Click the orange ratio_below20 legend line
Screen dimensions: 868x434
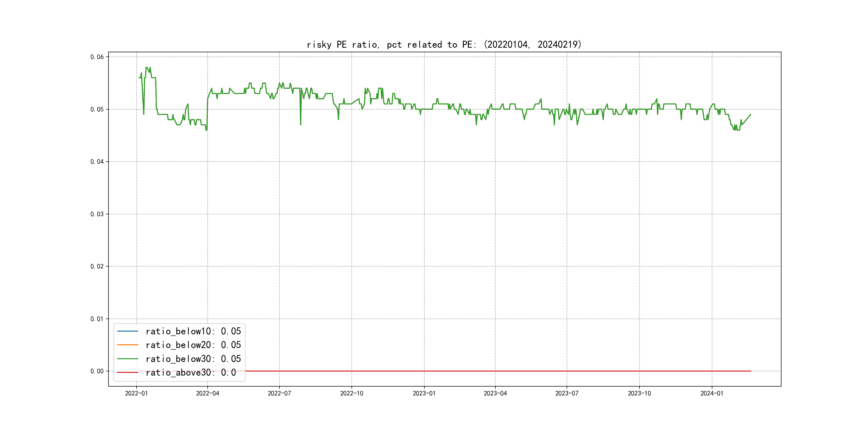click(127, 345)
